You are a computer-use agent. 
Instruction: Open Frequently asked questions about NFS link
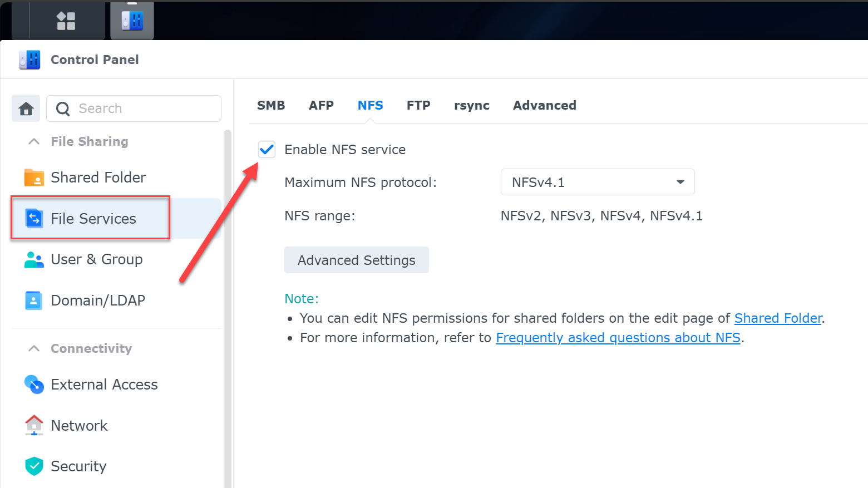click(x=618, y=338)
